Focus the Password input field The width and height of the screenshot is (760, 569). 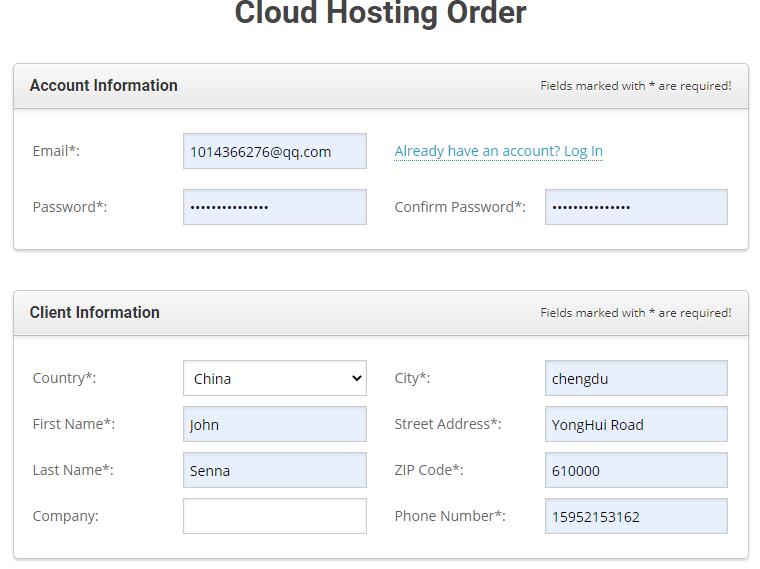click(x=275, y=207)
